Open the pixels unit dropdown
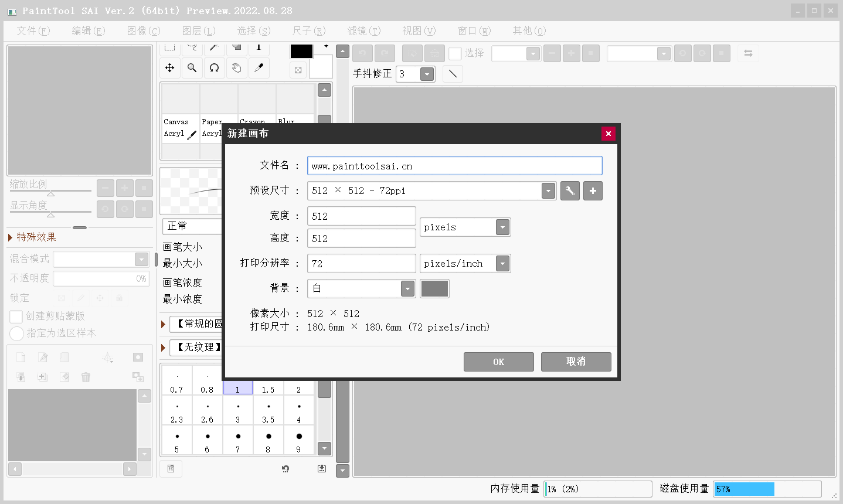The height and width of the screenshot is (504, 843). click(x=502, y=227)
